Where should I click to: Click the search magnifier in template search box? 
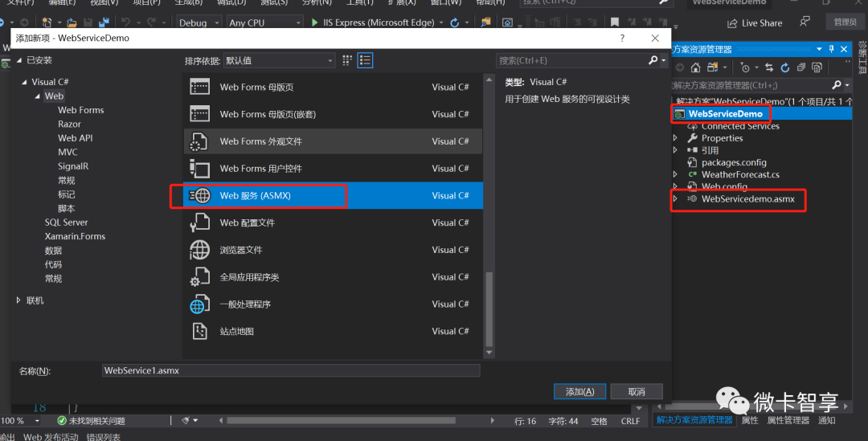653,59
